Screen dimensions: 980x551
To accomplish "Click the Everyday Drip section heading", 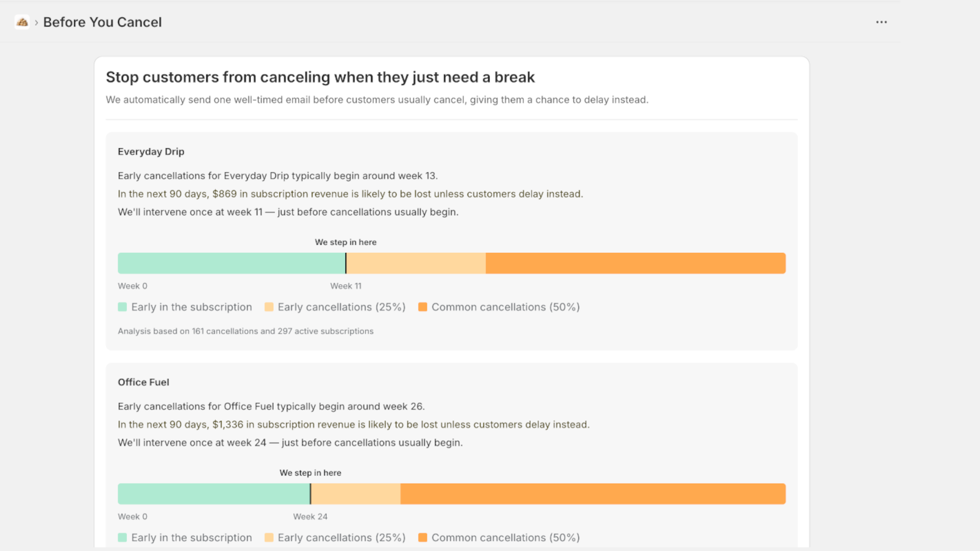I will click(x=151, y=152).
